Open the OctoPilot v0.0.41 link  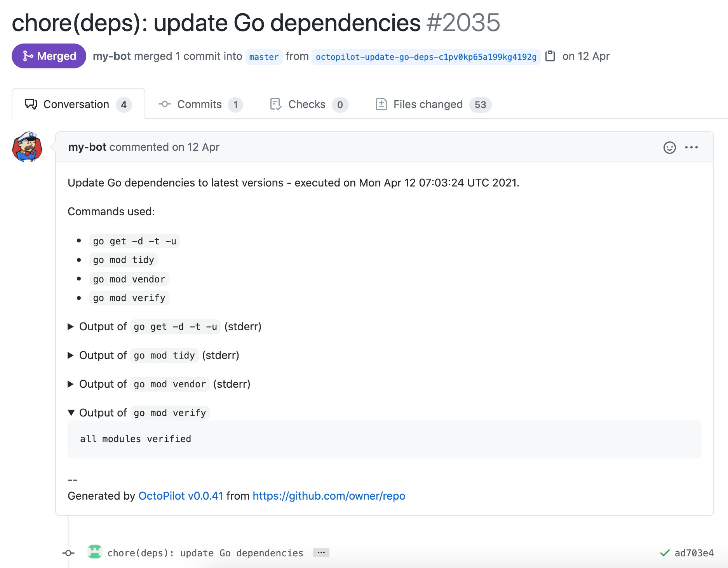pyautogui.click(x=181, y=496)
